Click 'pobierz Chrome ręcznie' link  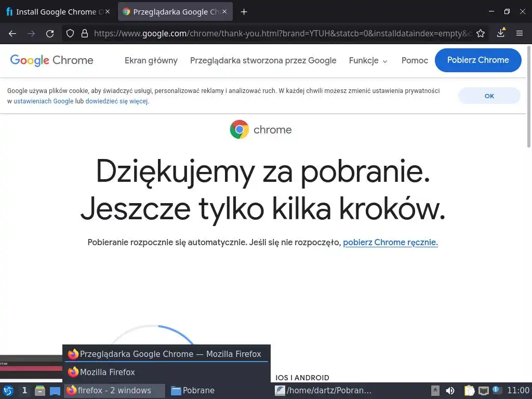pyautogui.click(x=390, y=242)
